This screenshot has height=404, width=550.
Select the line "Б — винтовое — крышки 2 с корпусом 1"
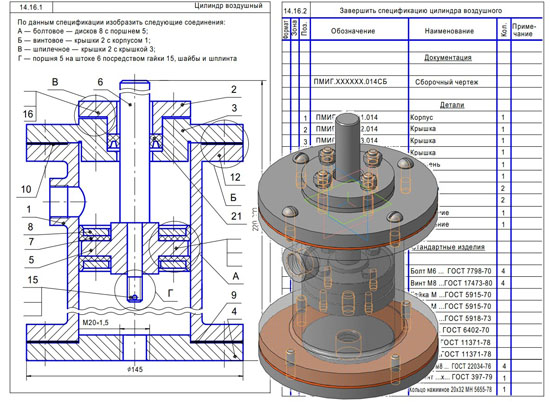click(84, 40)
